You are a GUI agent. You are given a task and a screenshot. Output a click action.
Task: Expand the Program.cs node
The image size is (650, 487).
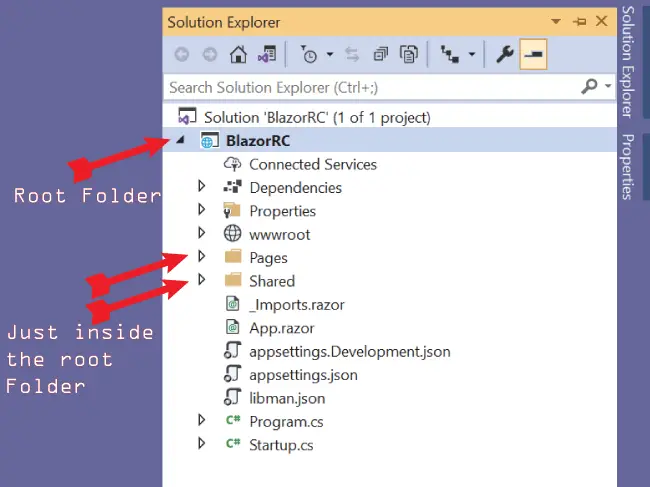pos(202,420)
